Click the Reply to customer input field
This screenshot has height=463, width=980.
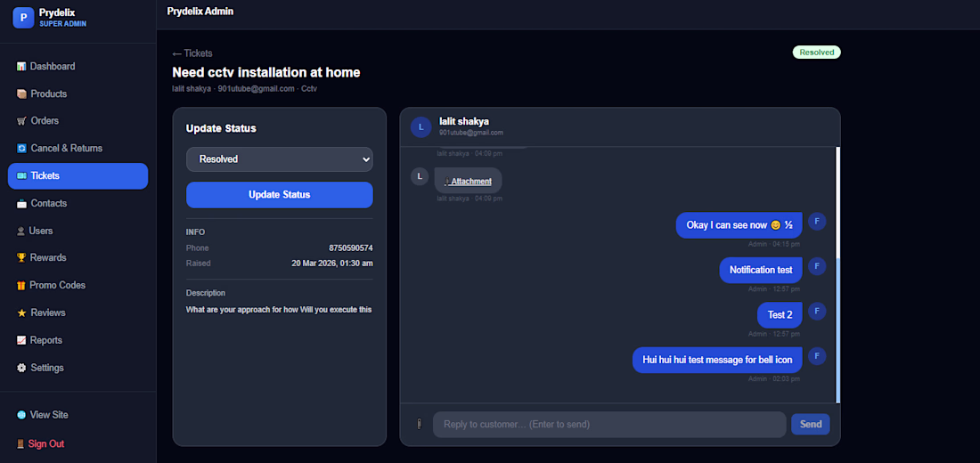tap(609, 424)
